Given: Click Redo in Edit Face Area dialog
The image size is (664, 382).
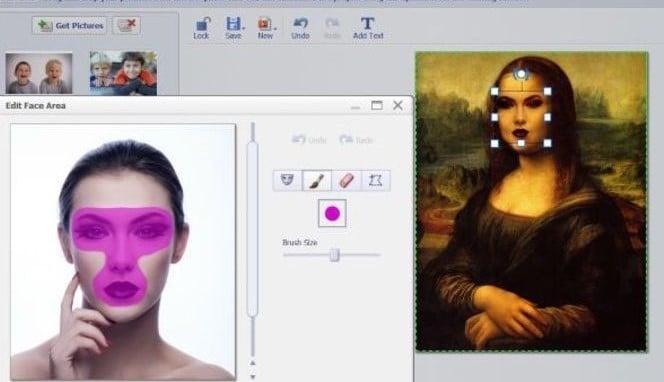Looking at the screenshot, I should pos(356,140).
